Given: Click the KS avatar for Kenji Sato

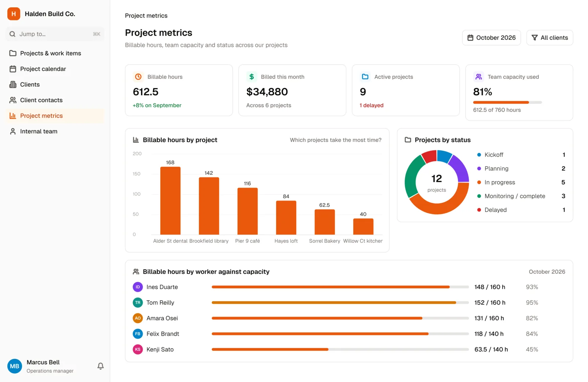Looking at the screenshot, I should click(138, 349).
